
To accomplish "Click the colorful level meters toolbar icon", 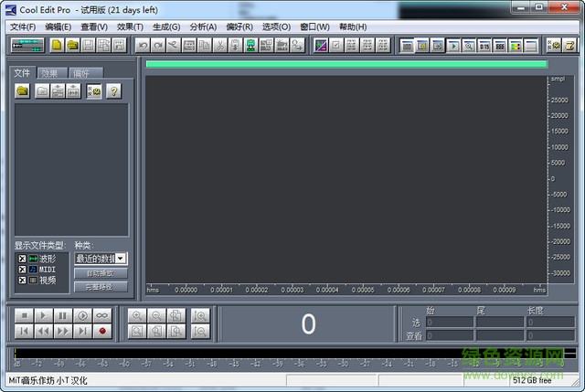I will (x=516, y=46).
